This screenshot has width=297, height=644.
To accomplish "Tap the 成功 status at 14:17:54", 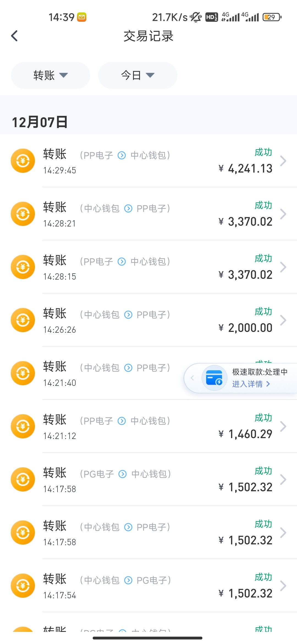I will [x=263, y=577].
